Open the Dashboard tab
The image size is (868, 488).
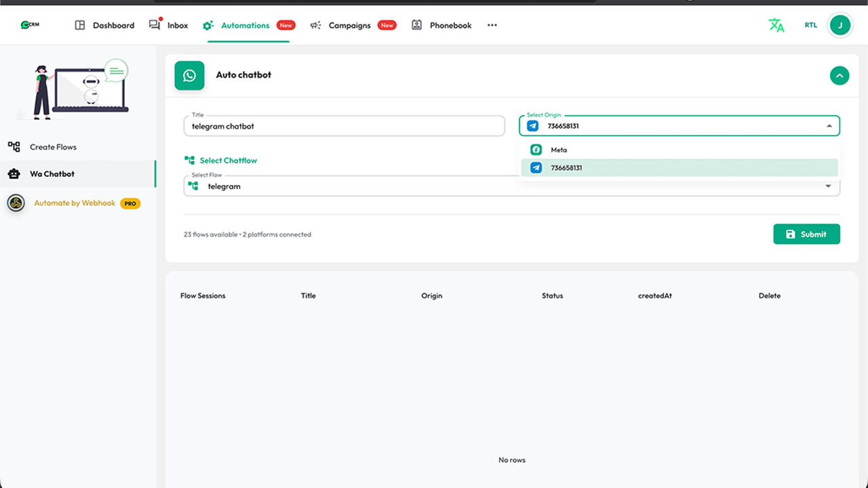click(104, 25)
